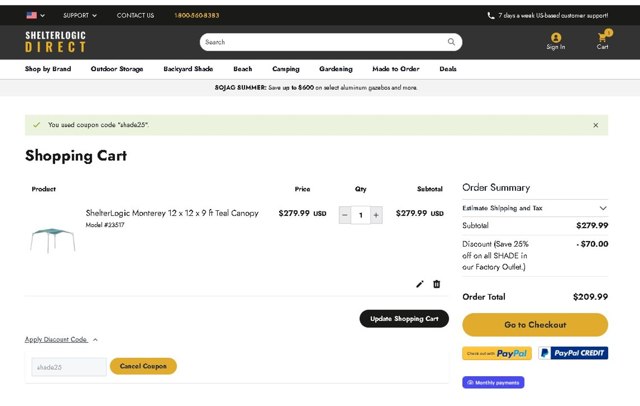
Task: Click the quantity input field
Action: [x=360, y=215]
